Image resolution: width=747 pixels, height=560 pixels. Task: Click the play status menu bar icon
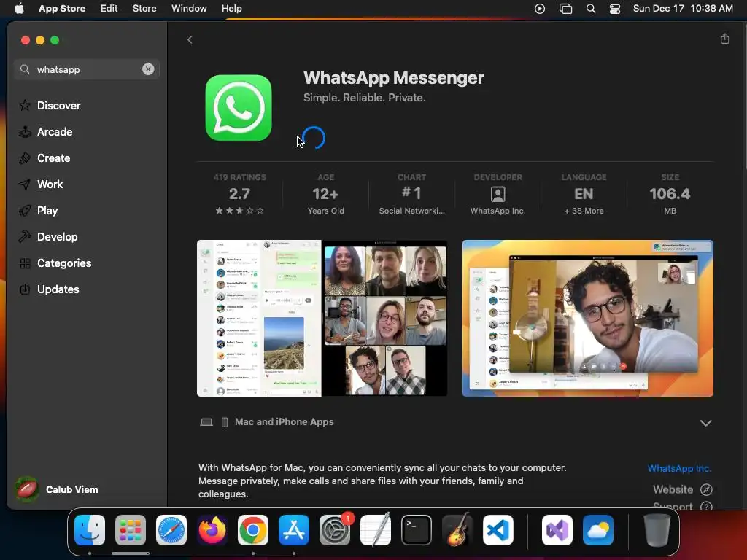coord(540,8)
